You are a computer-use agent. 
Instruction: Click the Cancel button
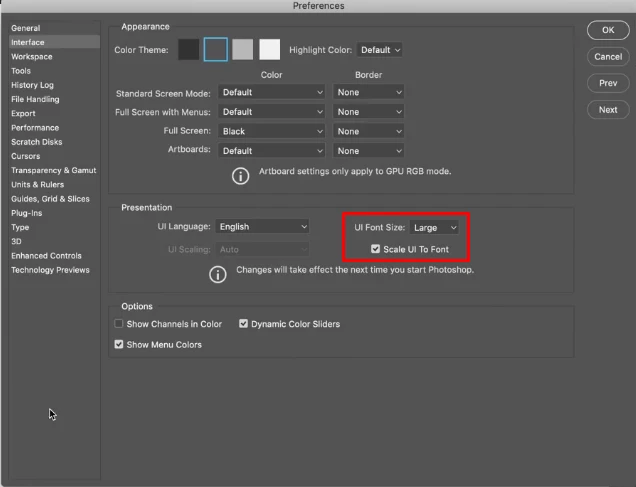pos(608,57)
